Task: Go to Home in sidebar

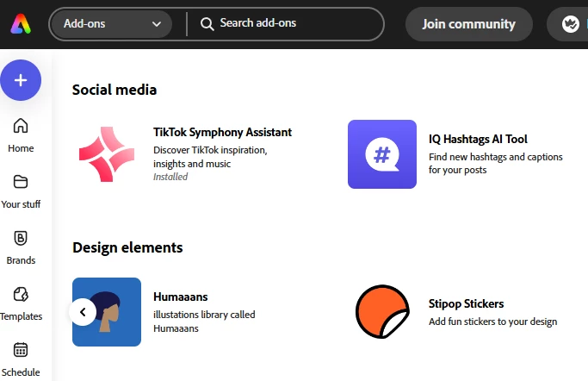Action: coord(21,135)
